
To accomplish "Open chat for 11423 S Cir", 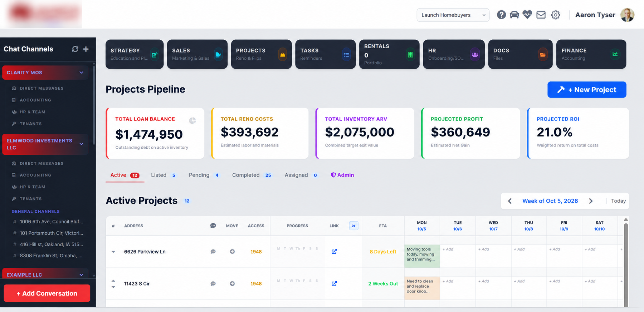I will tap(213, 284).
